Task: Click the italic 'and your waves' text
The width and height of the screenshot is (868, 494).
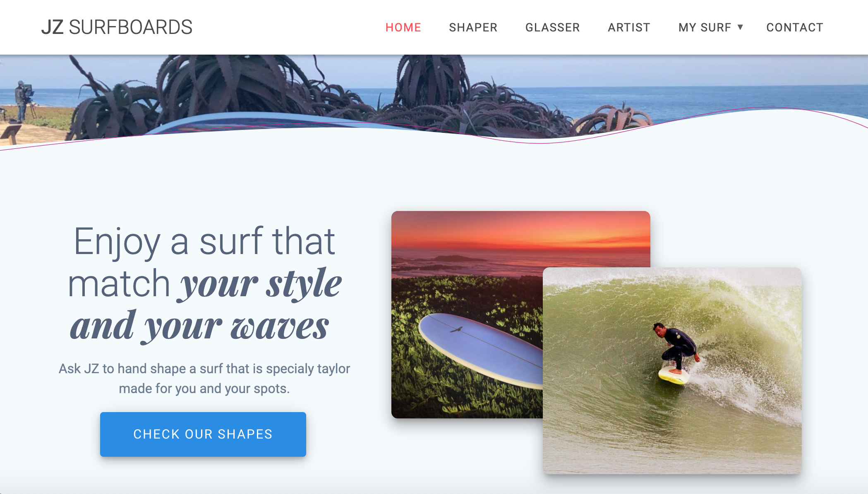Action: tap(200, 326)
